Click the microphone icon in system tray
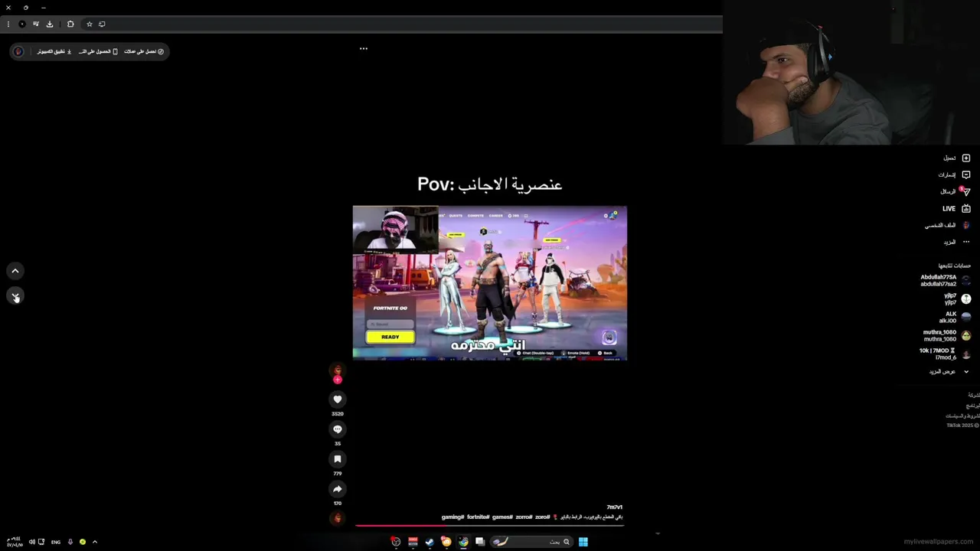Image resolution: width=980 pixels, height=551 pixels. [x=70, y=542]
